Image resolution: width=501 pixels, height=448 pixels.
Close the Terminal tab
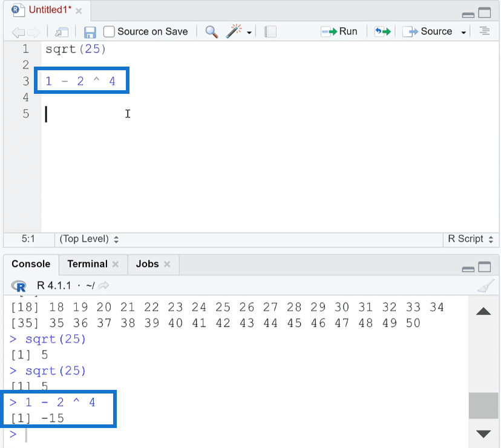pyautogui.click(x=116, y=264)
